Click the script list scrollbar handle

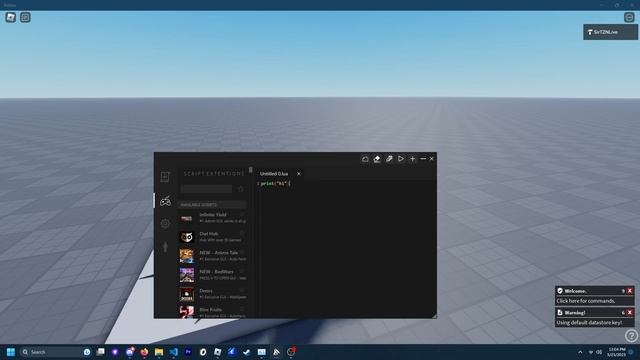250,169
